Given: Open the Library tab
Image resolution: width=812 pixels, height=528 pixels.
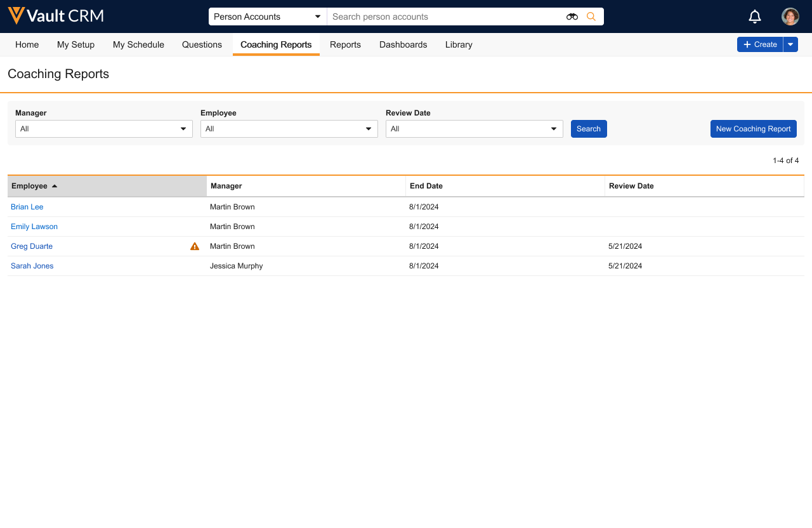Looking at the screenshot, I should click(x=459, y=44).
